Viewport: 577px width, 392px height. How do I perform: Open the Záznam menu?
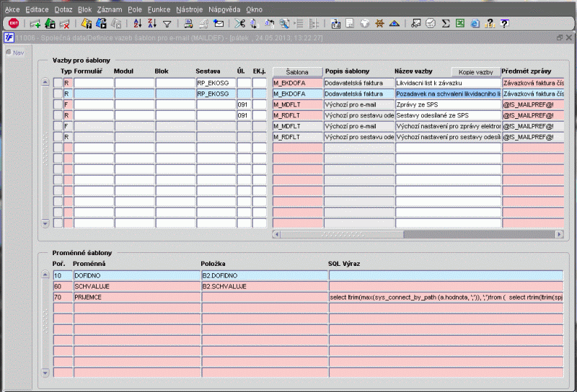point(110,9)
